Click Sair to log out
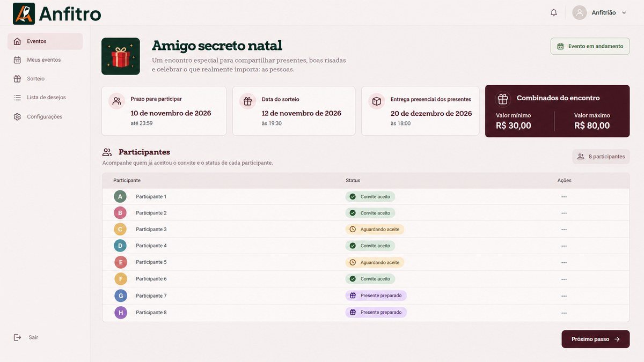 click(x=26, y=337)
